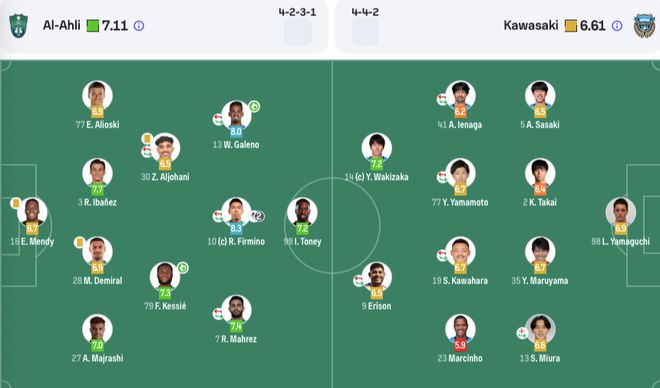The image size is (660, 388).
Task: Click the info icon beside Al-Ahli rating
Action: 139,26
